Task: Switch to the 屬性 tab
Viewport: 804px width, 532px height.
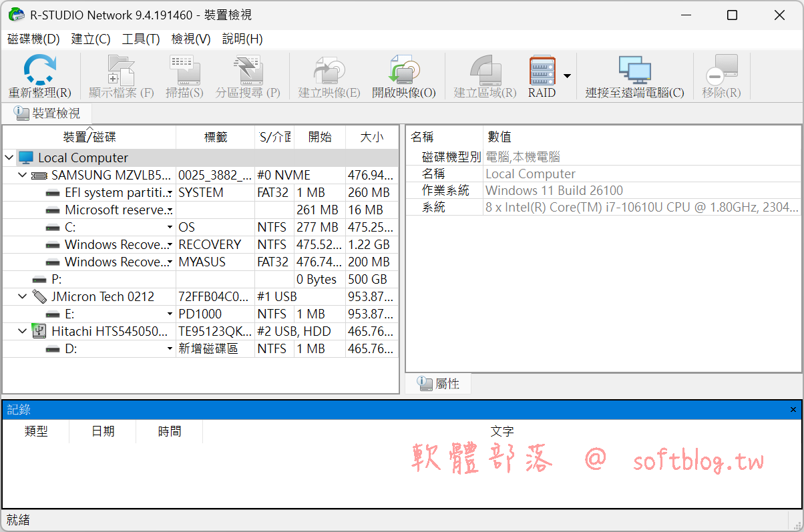Action: pos(438,384)
